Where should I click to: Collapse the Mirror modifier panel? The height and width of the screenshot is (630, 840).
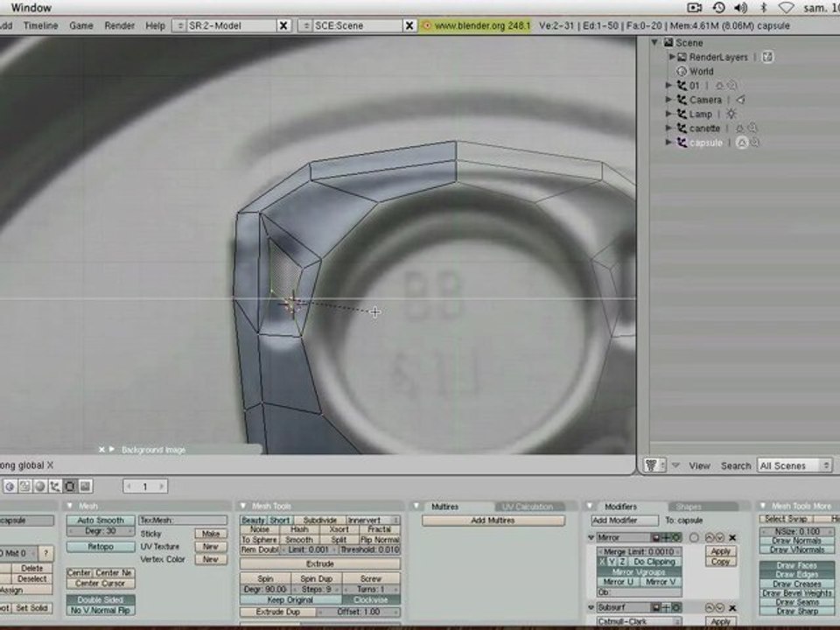tap(591, 537)
